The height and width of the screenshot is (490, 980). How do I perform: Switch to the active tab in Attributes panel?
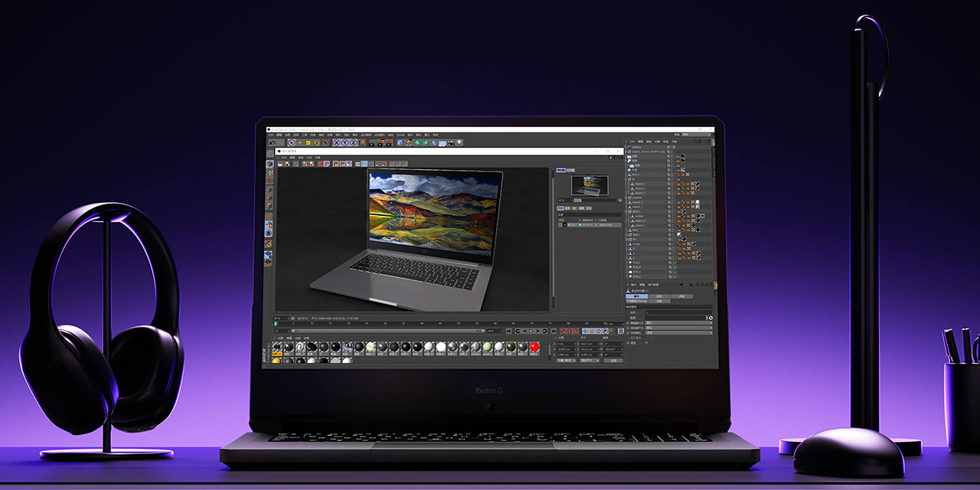(x=637, y=296)
